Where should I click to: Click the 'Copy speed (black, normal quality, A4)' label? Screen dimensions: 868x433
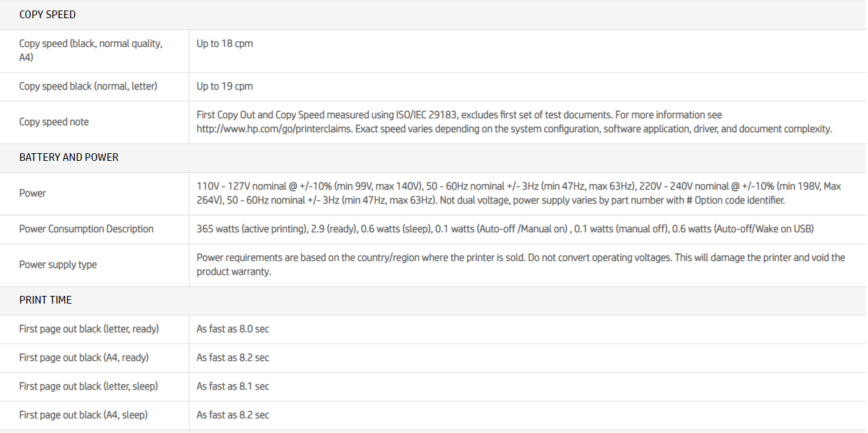(x=90, y=50)
